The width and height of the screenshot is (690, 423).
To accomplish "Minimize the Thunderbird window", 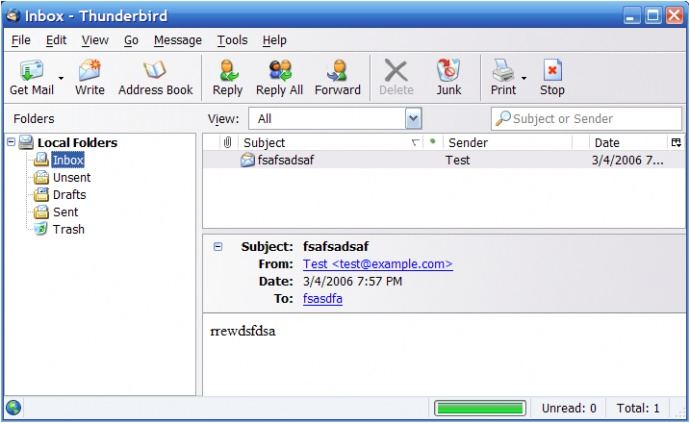I will (632, 16).
